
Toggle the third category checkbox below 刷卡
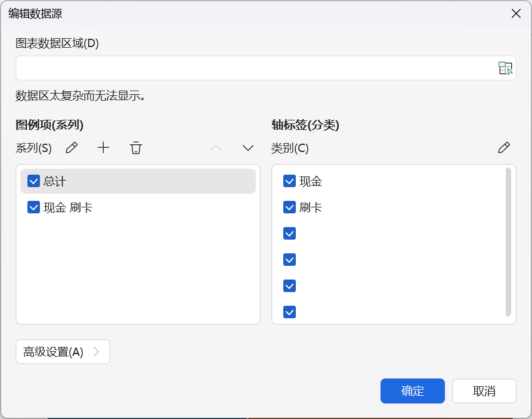coord(289,233)
